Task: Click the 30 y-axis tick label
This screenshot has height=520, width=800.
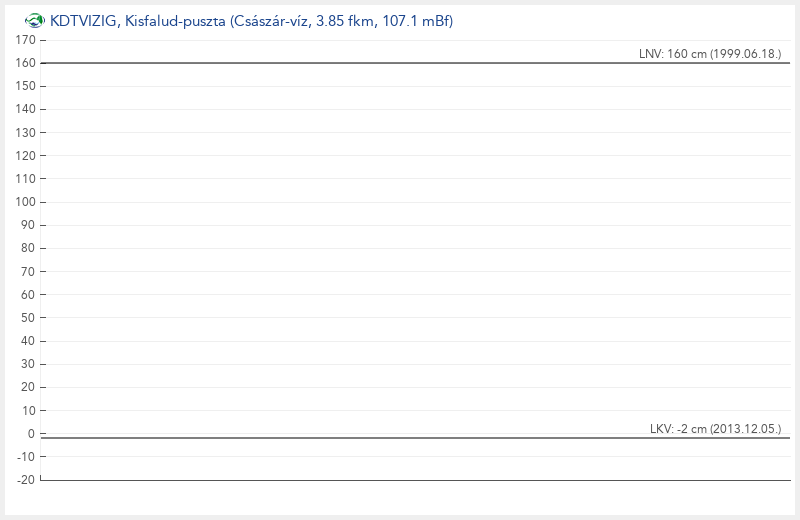Action: (x=28, y=364)
